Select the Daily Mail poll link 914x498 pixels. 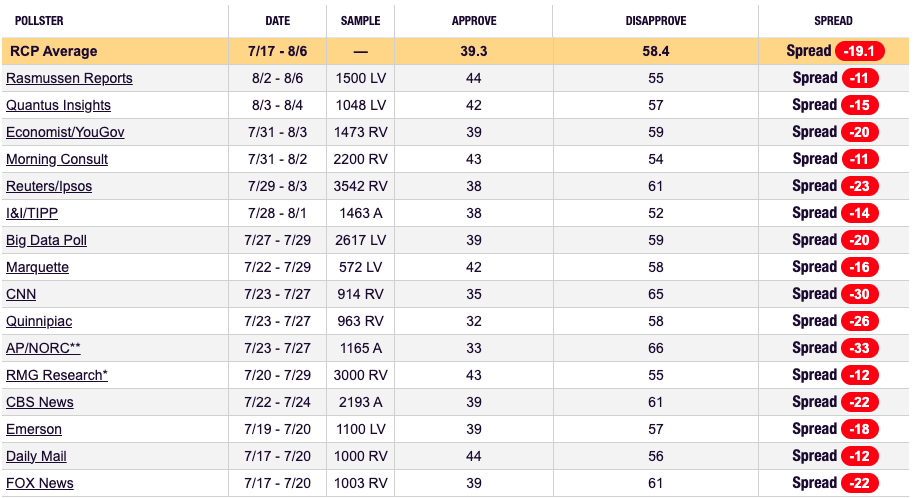pyautogui.click(x=36, y=456)
